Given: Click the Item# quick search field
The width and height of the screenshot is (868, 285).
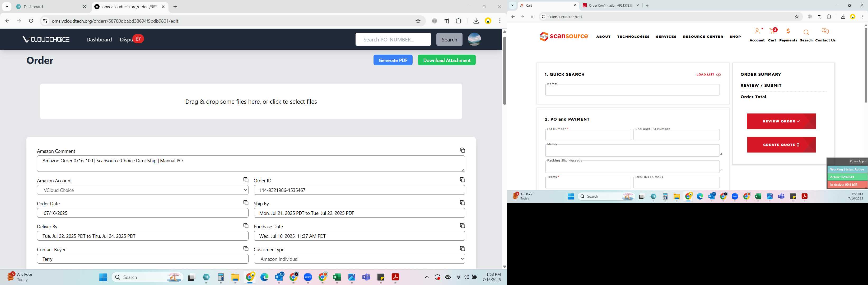Looking at the screenshot, I should click(632, 90).
